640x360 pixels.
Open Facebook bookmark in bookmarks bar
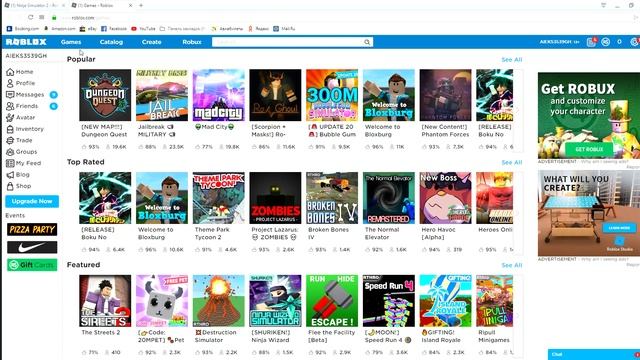click(x=114, y=29)
